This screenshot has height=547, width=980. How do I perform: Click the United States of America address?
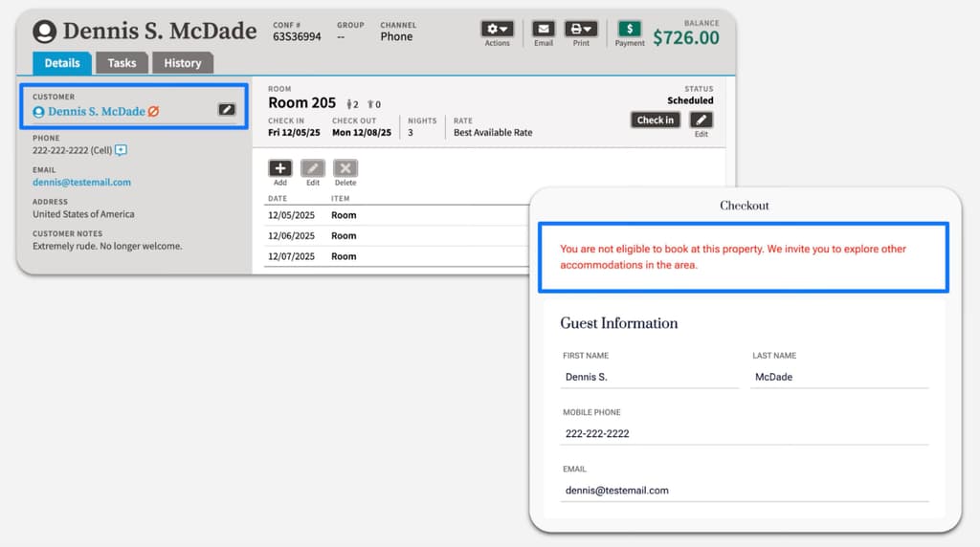tap(83, 214)
